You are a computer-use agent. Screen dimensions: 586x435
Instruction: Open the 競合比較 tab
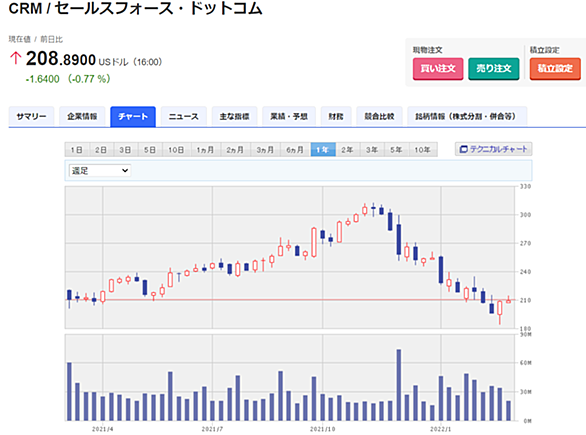tap(379, 117)
